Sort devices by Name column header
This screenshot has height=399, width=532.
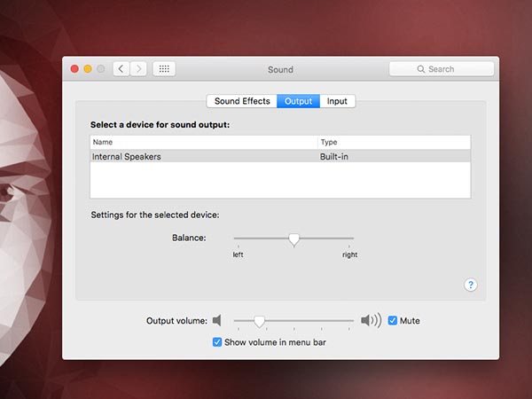tap(204, 142)
